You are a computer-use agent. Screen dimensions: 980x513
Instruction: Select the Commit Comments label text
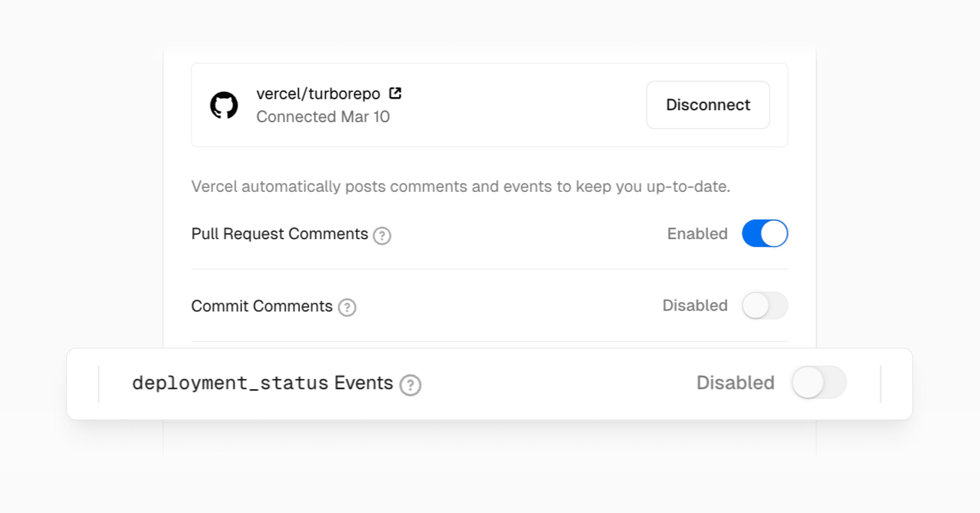[262, 306]
